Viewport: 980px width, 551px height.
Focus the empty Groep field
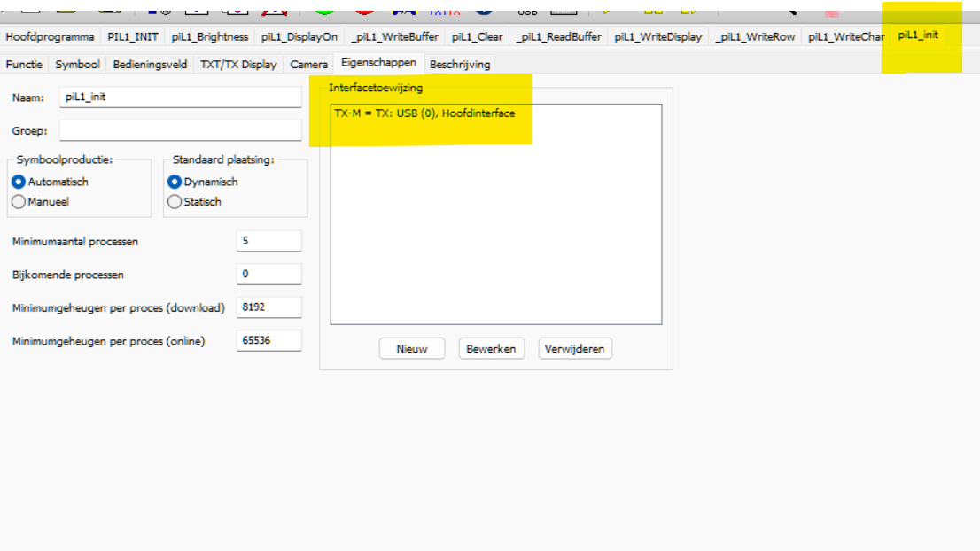pyautogui.click(x=181, y=130)
